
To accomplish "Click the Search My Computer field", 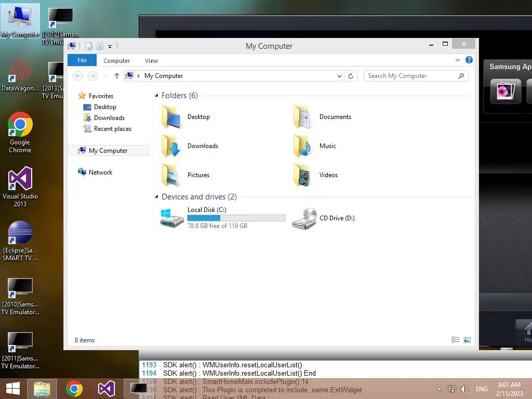I will [416, 76].
